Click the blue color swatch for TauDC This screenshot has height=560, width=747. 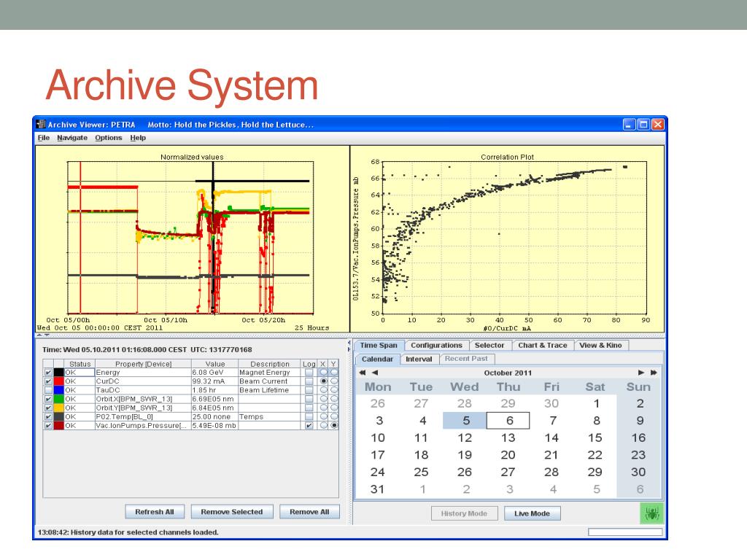(x=58, y=390)
